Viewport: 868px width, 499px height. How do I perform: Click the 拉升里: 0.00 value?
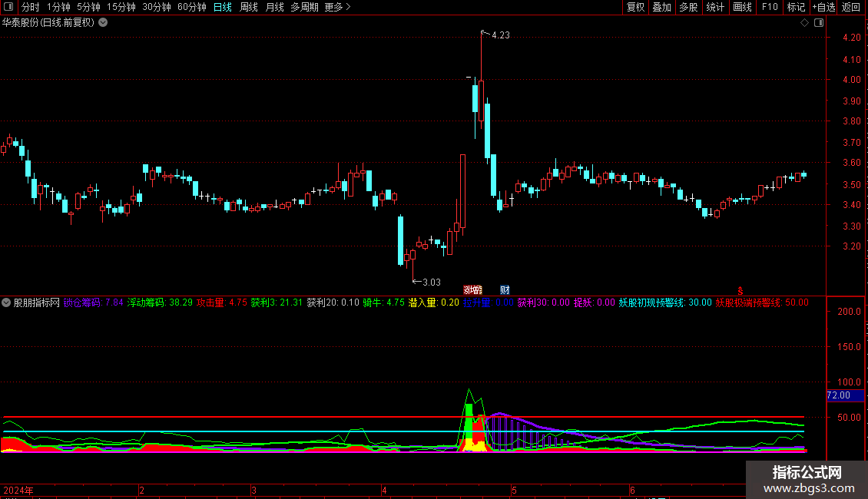489,302
